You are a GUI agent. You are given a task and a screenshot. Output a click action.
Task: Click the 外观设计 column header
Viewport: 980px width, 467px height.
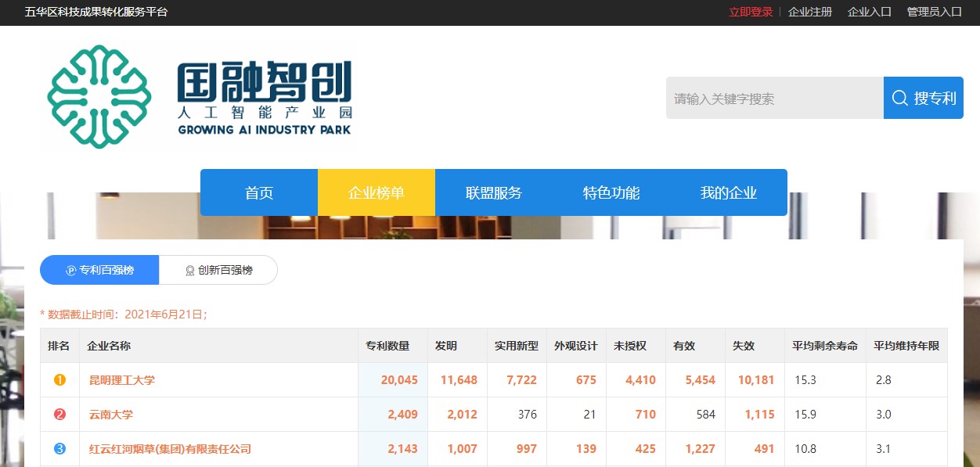(x=576, y=346)
